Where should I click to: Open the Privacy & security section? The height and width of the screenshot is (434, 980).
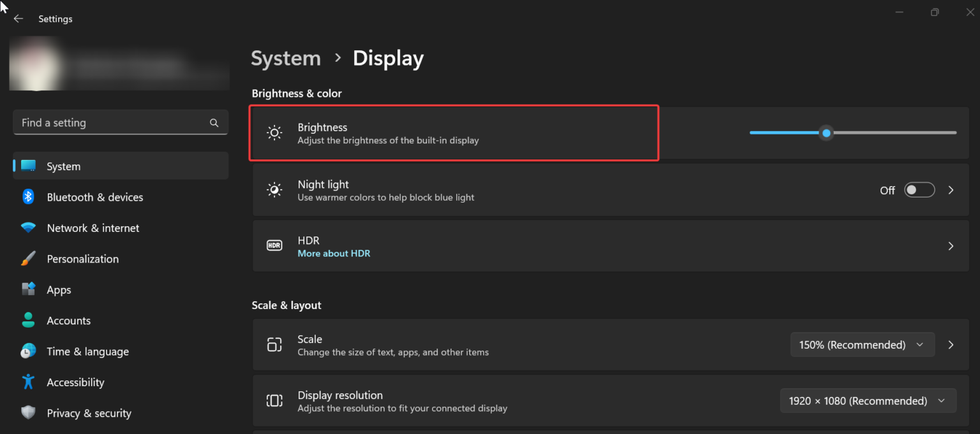click(x=89, y=412)
